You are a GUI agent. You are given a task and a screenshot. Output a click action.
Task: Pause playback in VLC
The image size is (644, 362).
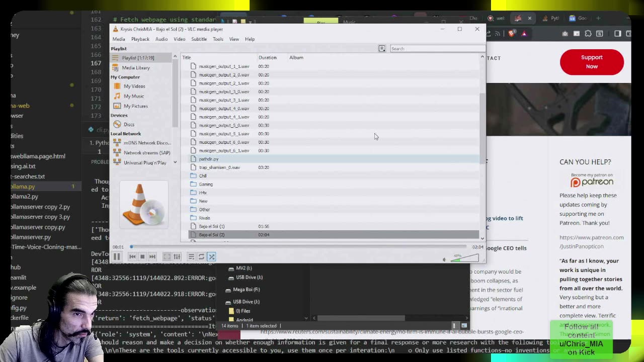pyautogui.click(x=117, y=257)
